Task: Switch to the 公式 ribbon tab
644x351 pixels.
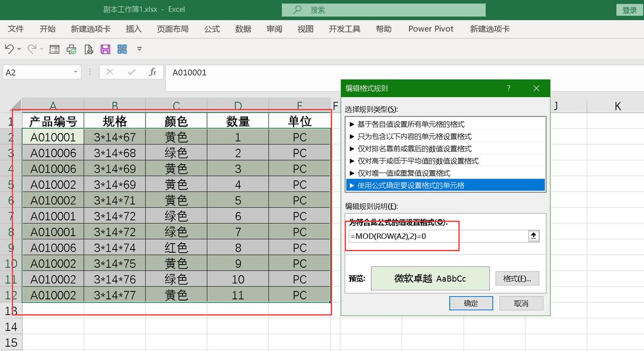Action: [212, 29]
